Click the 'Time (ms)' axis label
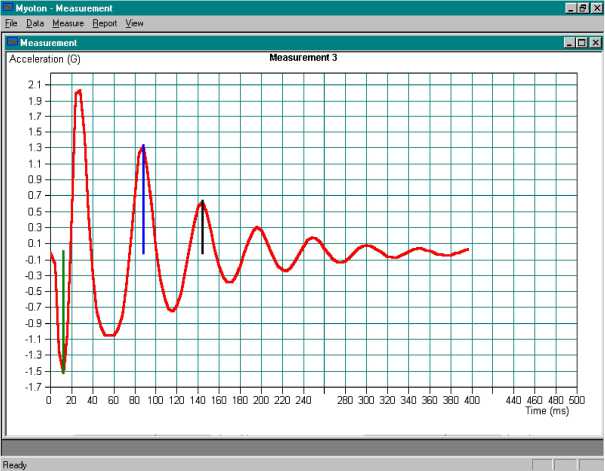 click(550, 410)
